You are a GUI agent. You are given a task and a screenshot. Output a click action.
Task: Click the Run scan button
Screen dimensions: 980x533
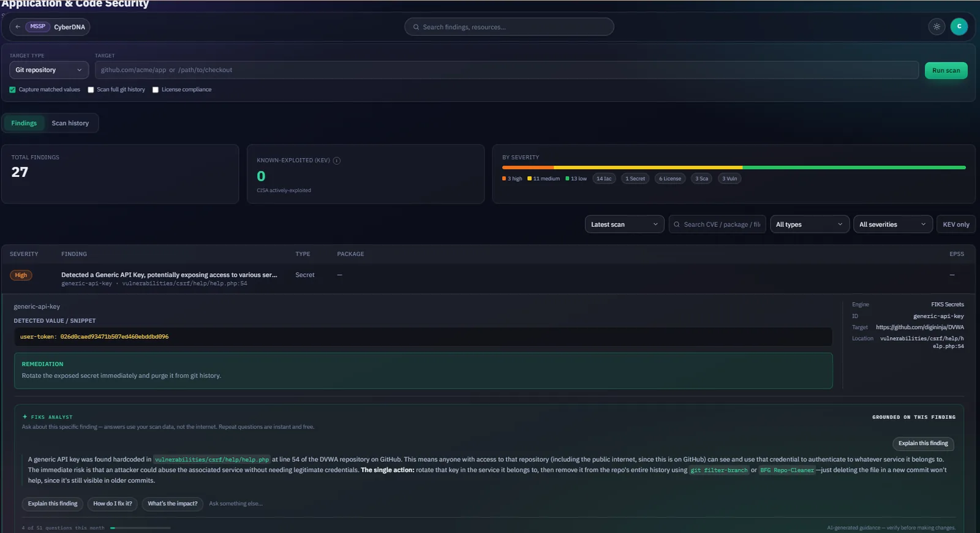946,70
